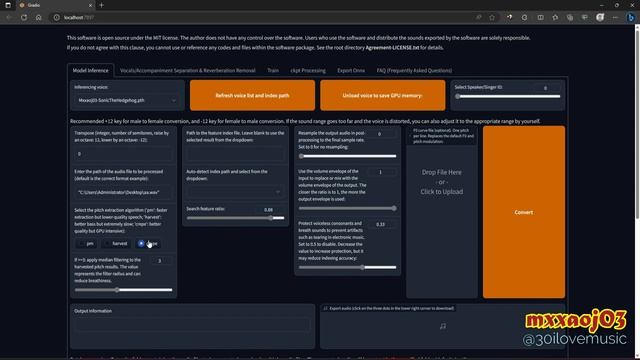This screenshot has height=360, width=640.
Task: Select the pm pitch extraction option
Action: pyautogui.click(x=86, y=244)
